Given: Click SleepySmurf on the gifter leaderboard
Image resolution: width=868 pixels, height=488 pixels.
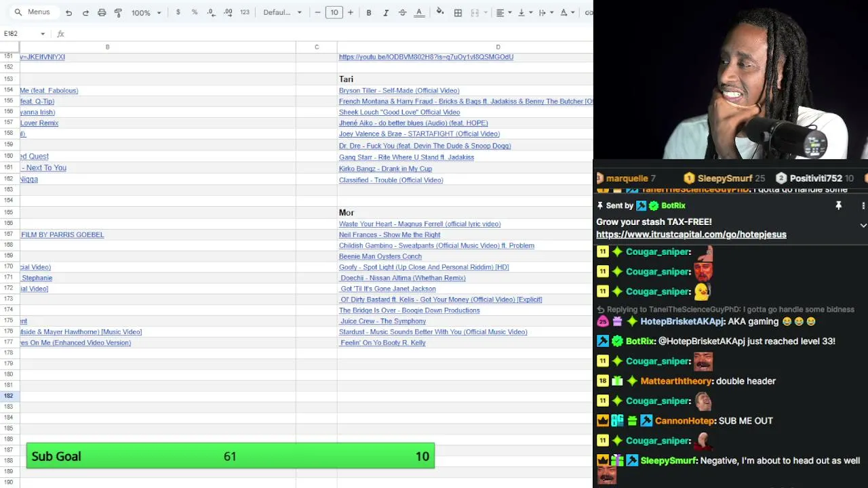Looking at the screenshot, I should (x=724, y=178).
